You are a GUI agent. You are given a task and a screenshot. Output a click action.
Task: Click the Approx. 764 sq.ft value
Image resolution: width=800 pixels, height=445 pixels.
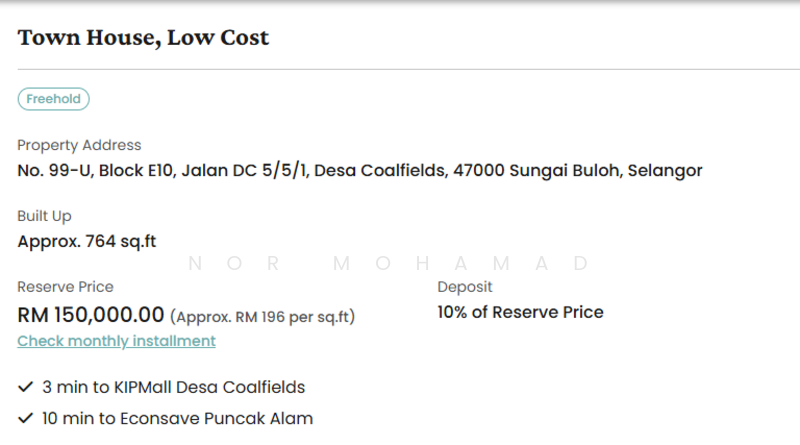pos(87,241)
